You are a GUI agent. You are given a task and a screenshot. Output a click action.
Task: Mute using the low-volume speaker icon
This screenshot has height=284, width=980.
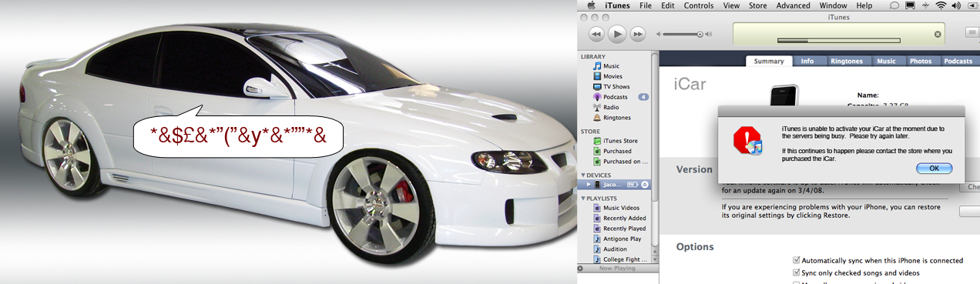(659, 34)
